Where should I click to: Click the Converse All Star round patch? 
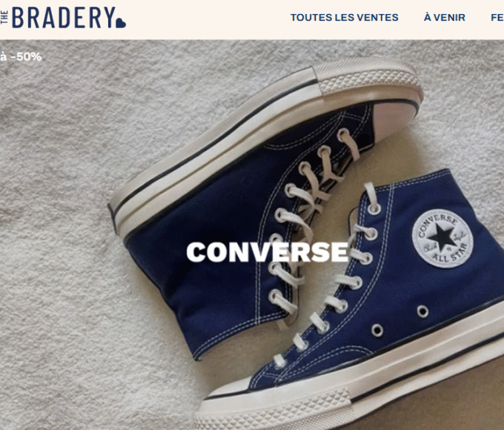pos(442,238)
